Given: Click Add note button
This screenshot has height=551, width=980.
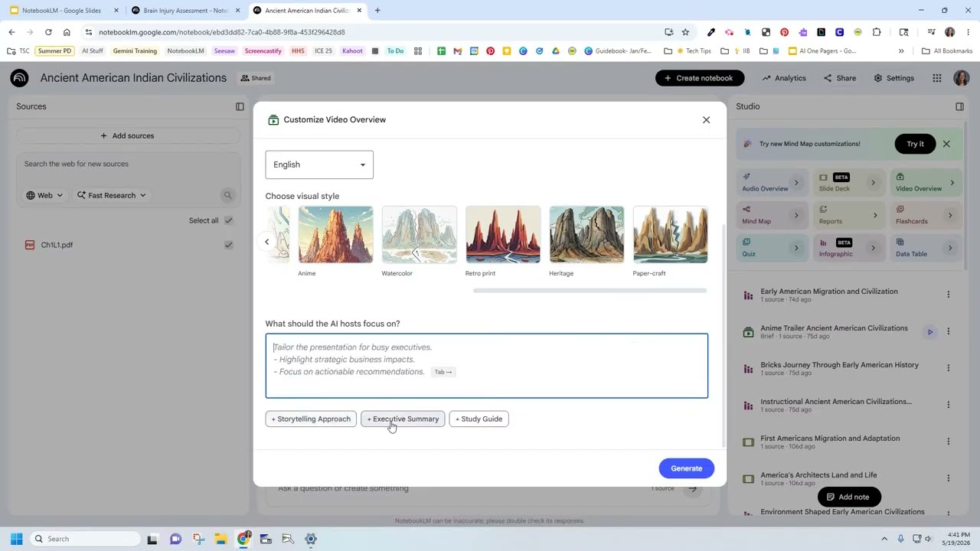Looking at the screenshot, I should [849, 497].
